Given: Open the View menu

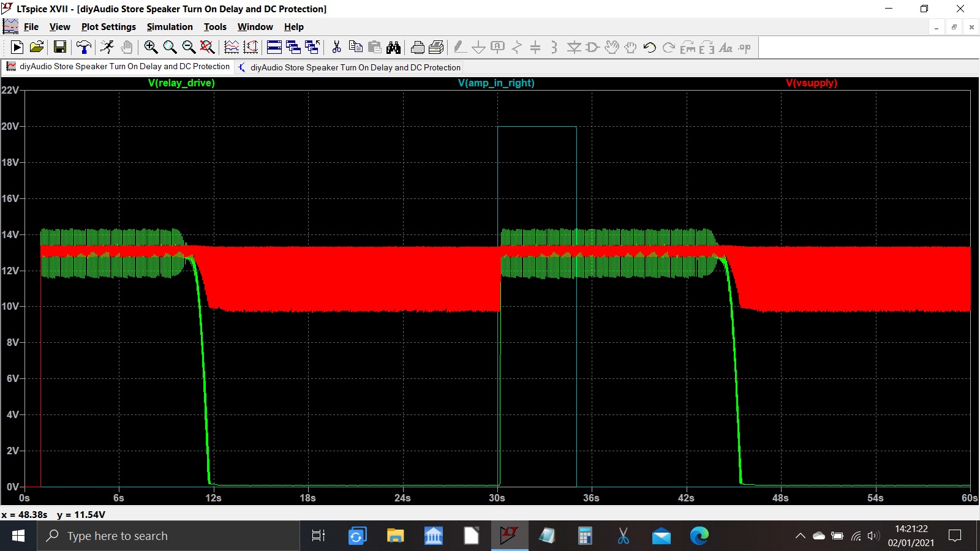Looking at the screenshot, I should (x=60, y=27).
